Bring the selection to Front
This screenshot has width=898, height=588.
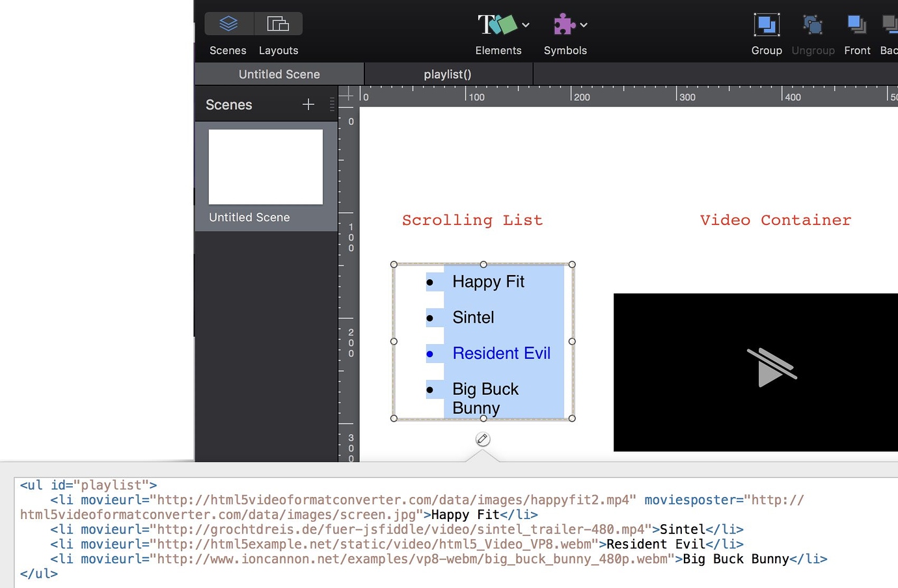tap(856, 26)
